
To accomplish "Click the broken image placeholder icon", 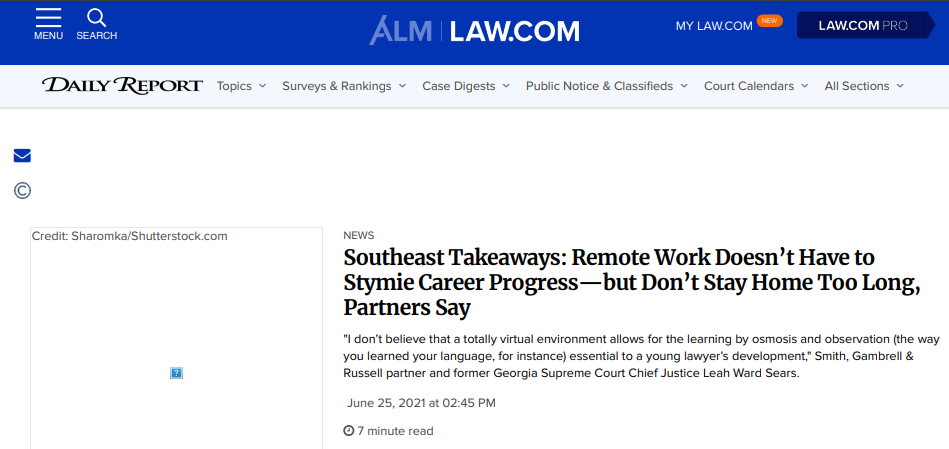I will [x=176, y=373].
